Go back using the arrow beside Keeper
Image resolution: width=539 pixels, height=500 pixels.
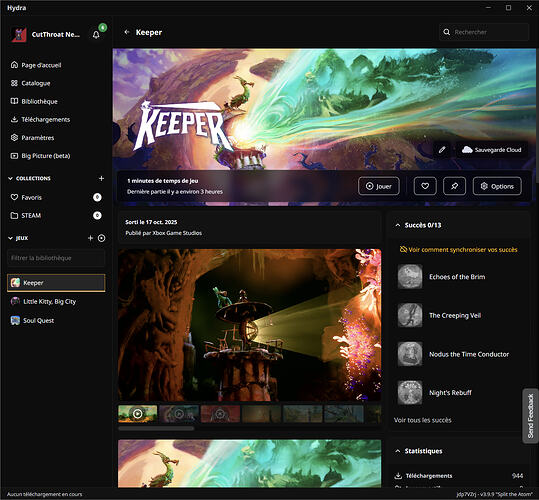coord(127,32)
